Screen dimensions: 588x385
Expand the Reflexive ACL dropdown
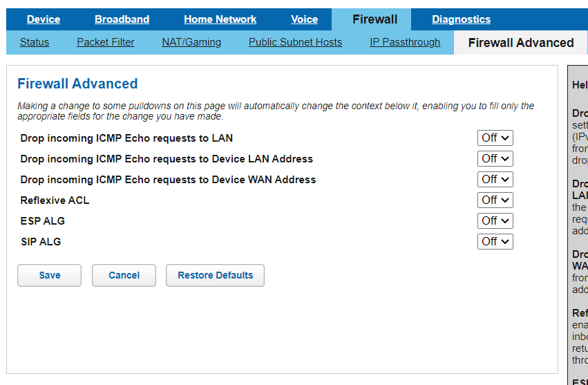495,200
